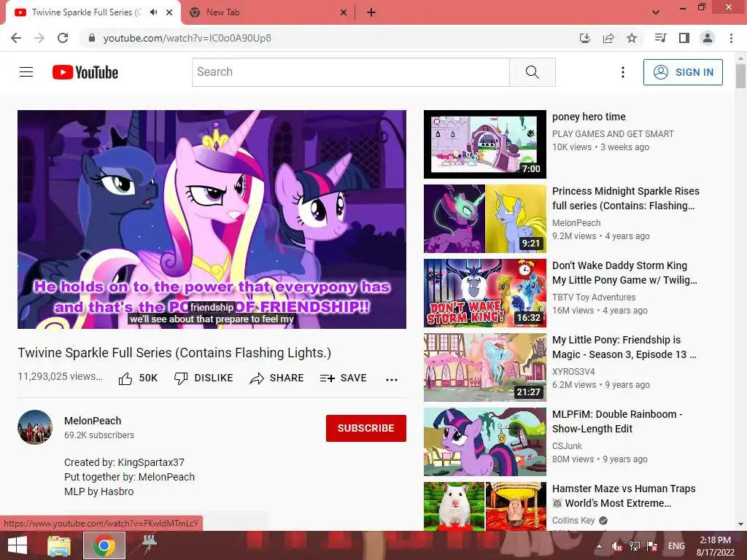Viewport: 747px width, 560px height.
Task: Click the SIGN IN button
Action: click(683, 72)
